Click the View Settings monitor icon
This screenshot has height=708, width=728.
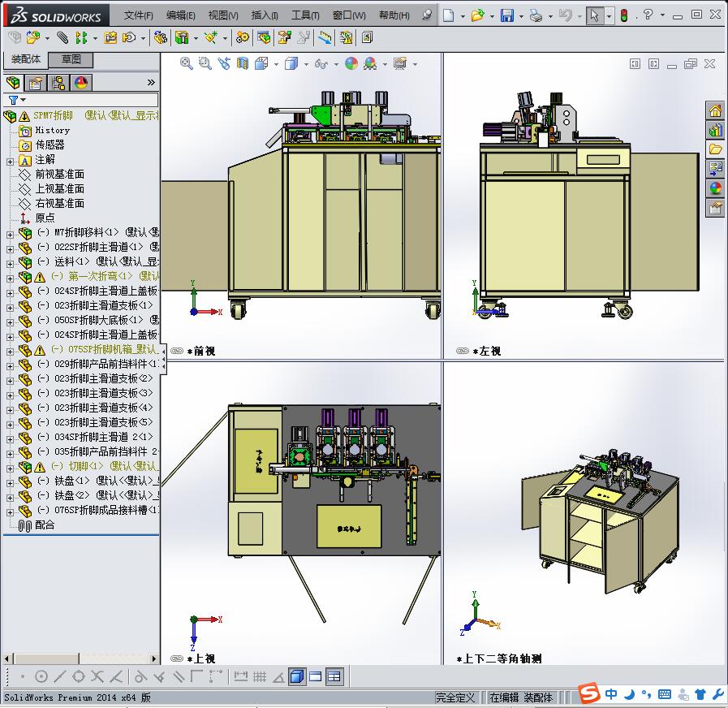400,63
